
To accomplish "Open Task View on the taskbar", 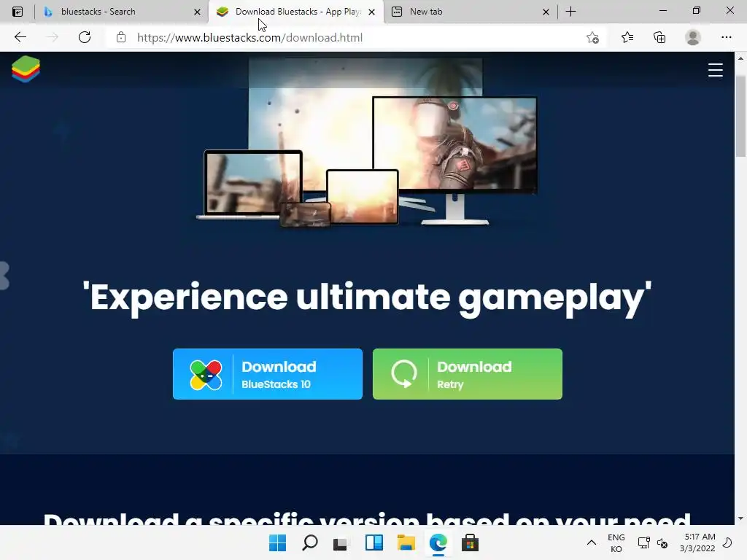I will tap(341, 542).
